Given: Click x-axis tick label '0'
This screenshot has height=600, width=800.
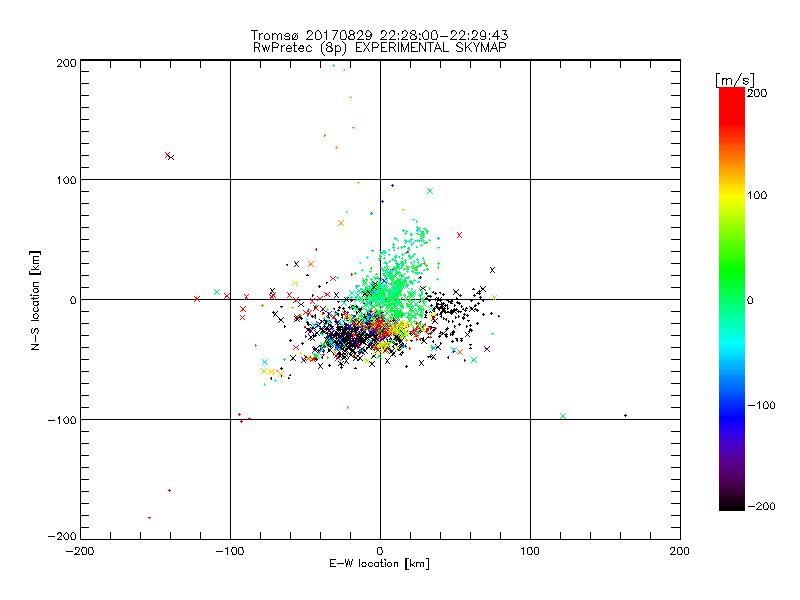Looking at the screenshot, I should point(380,552).
